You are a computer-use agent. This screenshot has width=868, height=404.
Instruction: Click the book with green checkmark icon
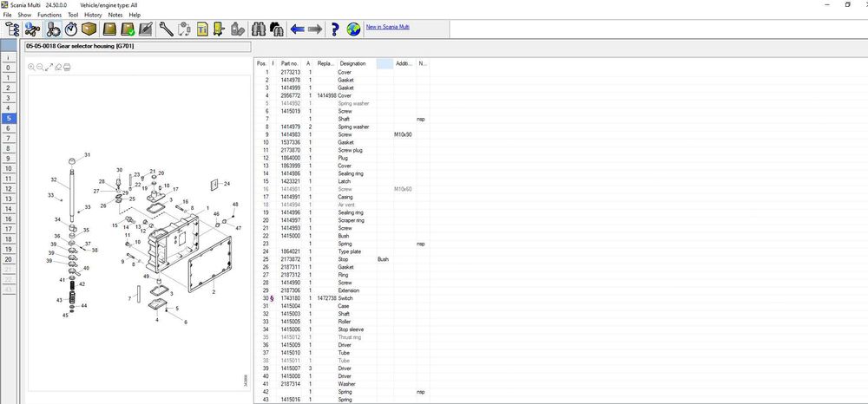[x=128, y=29]
